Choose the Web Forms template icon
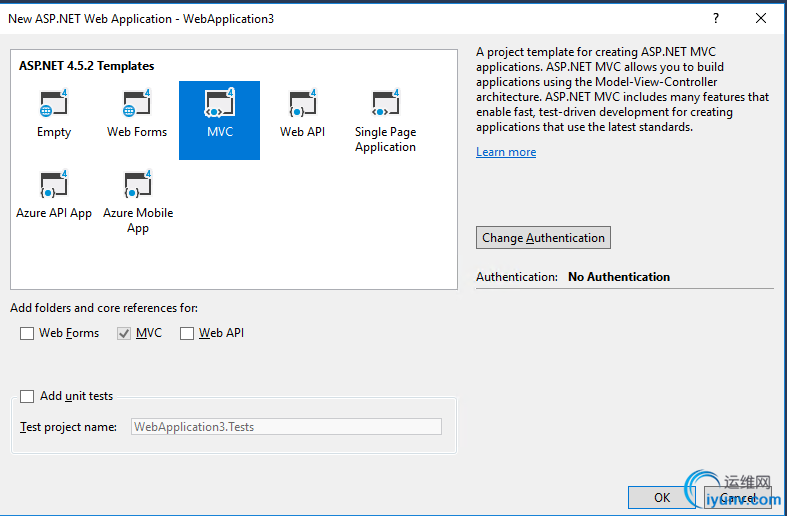The image size is (787, 516). click(137, 103)
